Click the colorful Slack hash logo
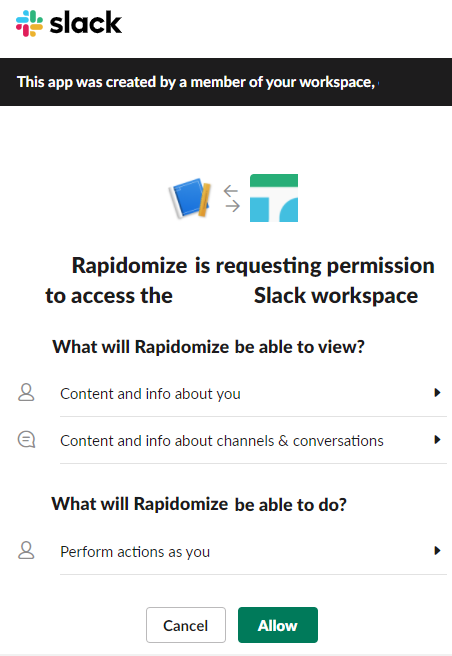452x656 pixels. click(29, 23)
